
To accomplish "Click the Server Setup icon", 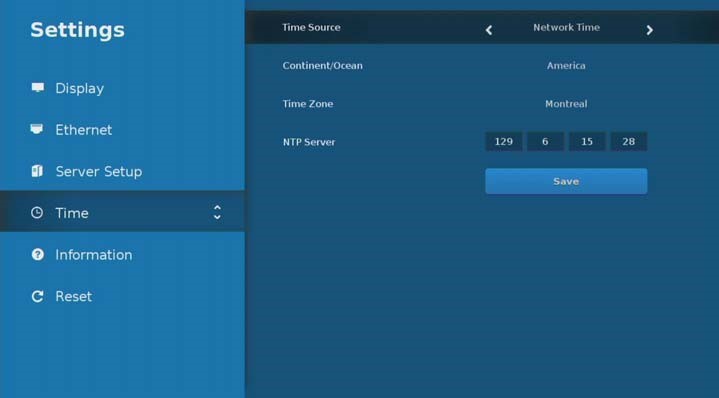I will click(x=37, y=171).
